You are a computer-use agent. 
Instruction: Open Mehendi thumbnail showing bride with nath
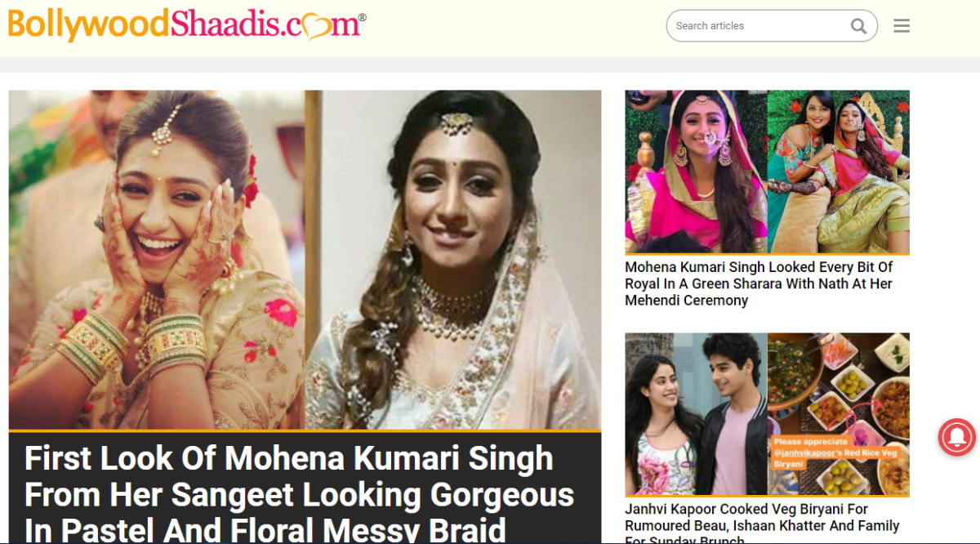(x=696, y=172)
